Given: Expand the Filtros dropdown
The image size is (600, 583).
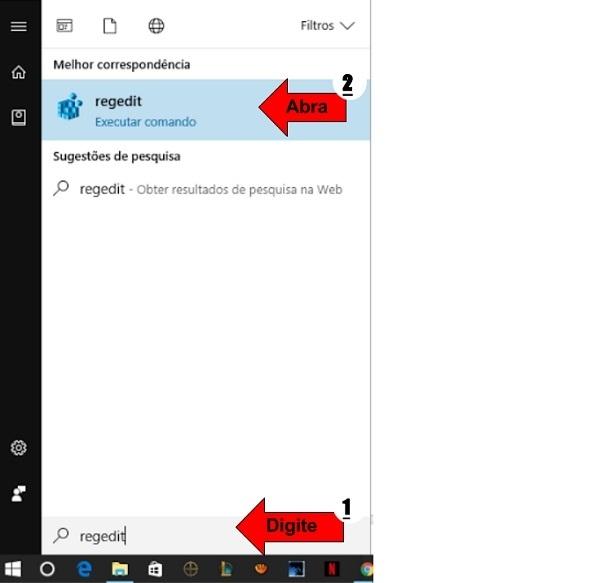Looking at the screenshot, I should 328,26.
